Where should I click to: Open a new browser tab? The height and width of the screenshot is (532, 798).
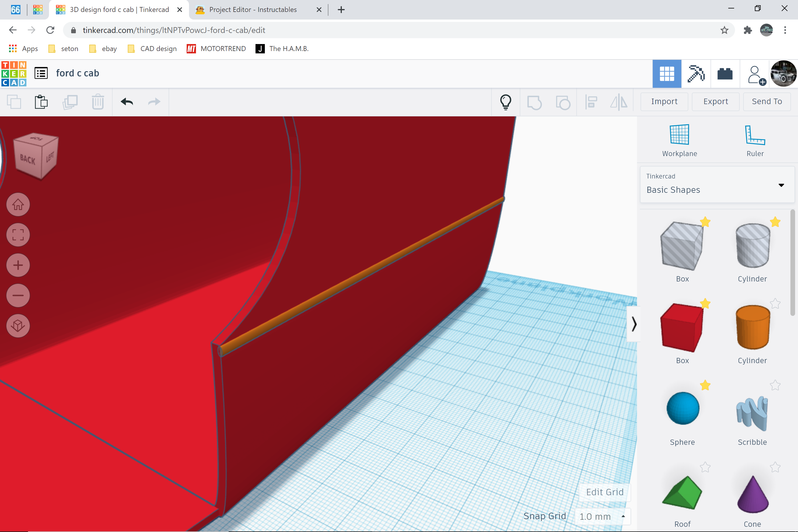[x=341, y=10]
